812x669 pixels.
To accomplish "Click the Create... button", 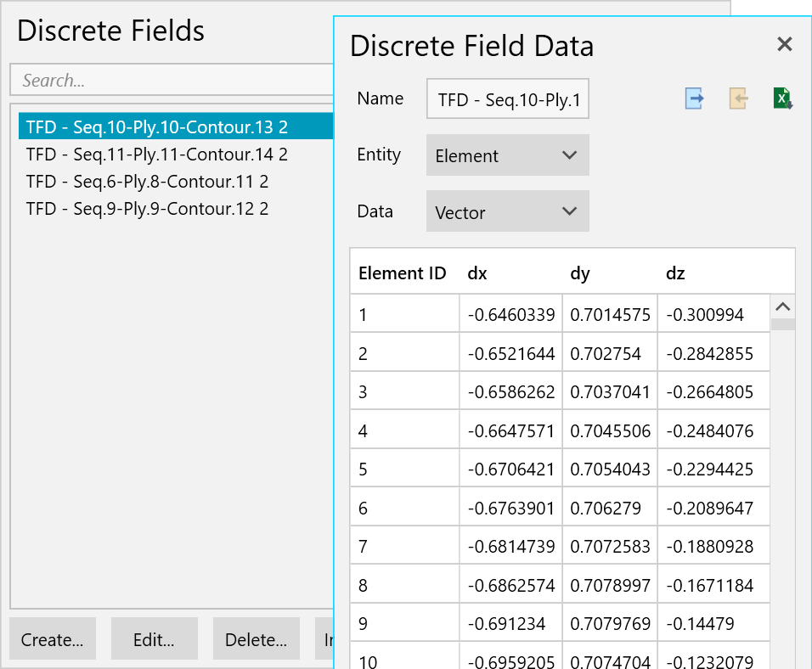I will (x=53, y=639).
